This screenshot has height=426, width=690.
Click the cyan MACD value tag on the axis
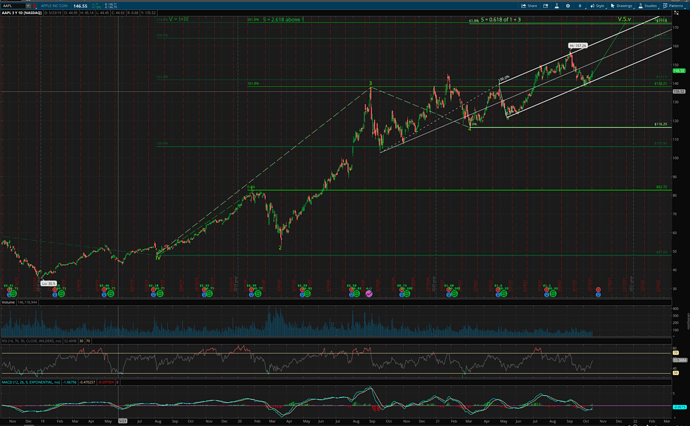click(x=679, y=407)
